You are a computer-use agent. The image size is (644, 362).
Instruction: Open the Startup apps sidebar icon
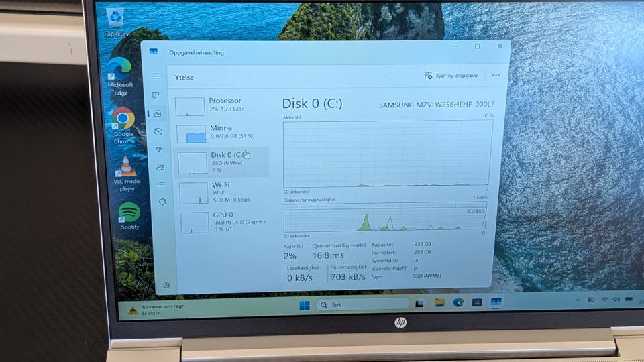(x=160, y=149)
